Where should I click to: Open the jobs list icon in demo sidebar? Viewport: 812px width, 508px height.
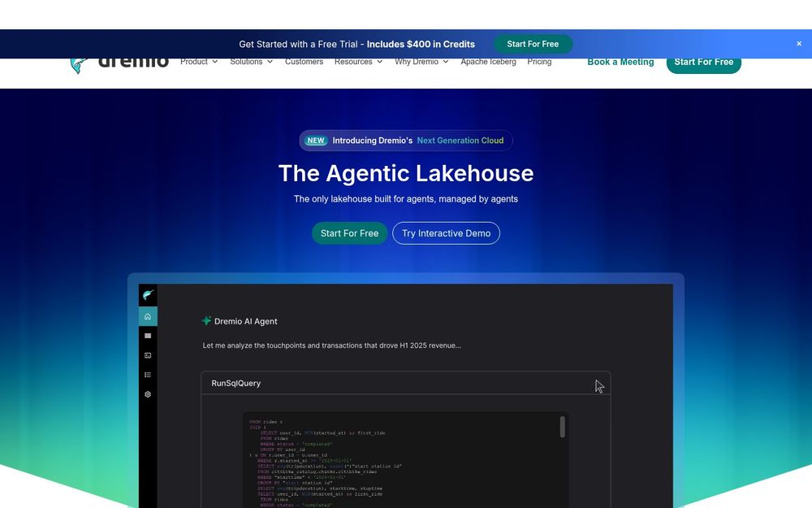pos(148,375)
